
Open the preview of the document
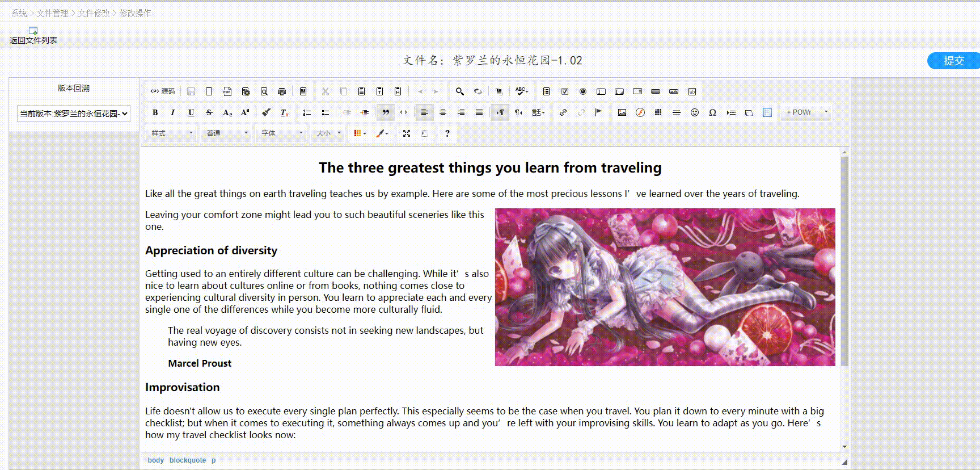(x=264, y=91)
